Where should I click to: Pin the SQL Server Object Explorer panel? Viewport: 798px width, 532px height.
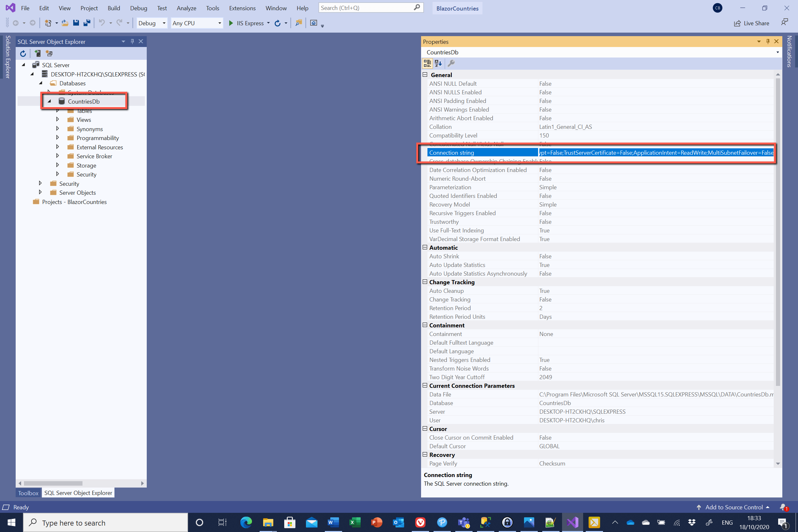click(132, 41)
